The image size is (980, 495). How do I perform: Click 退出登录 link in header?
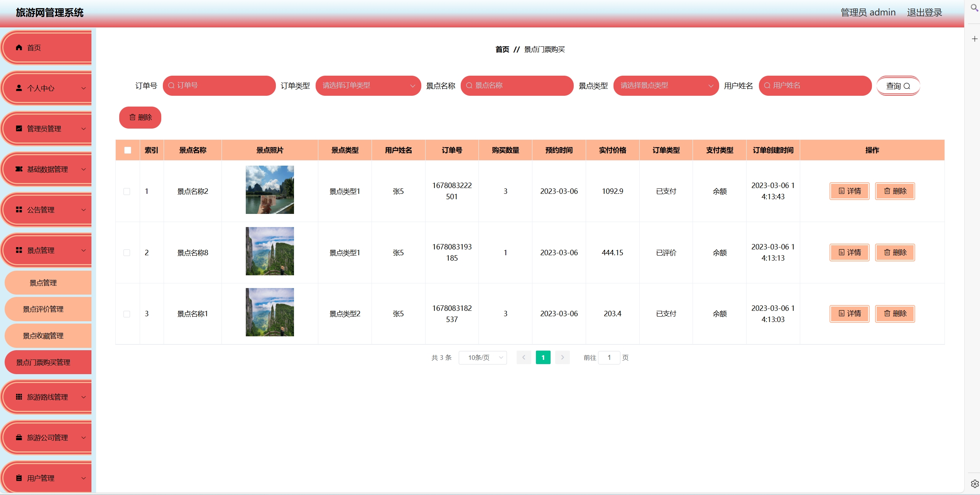pos(924,12)
